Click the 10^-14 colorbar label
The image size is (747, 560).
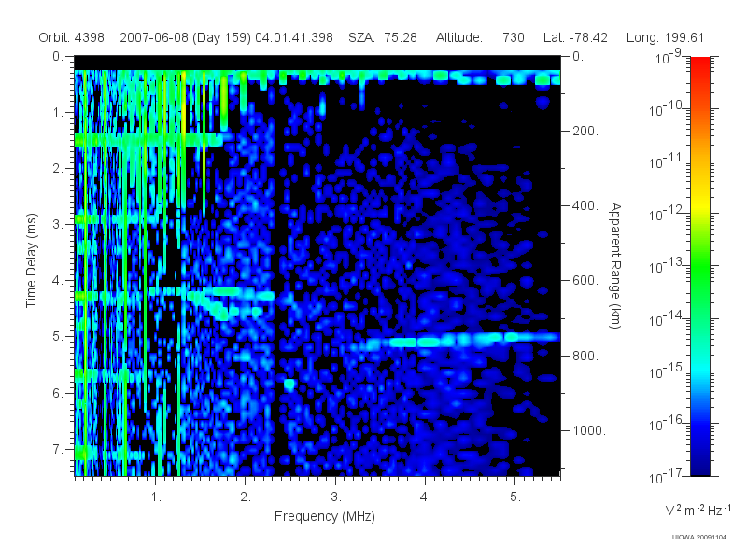click(x=667, y=318)
